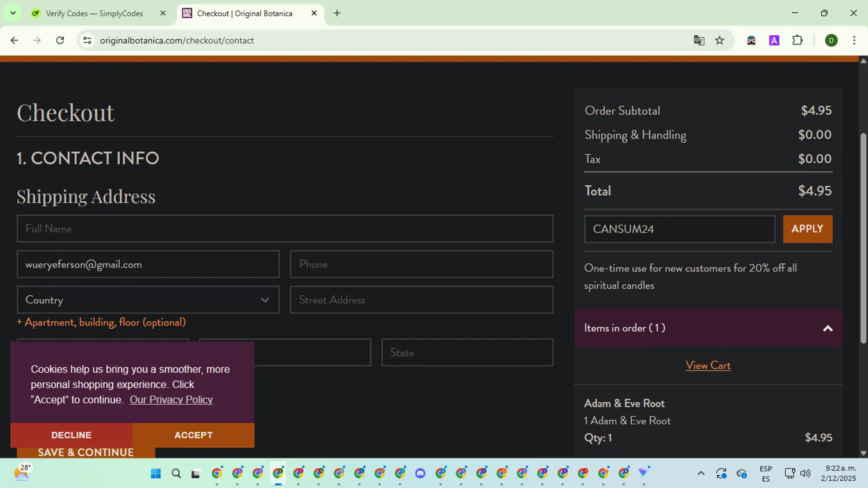Open the ESP ES language switcher
This screenshot has height=488, width=868.
766,474
